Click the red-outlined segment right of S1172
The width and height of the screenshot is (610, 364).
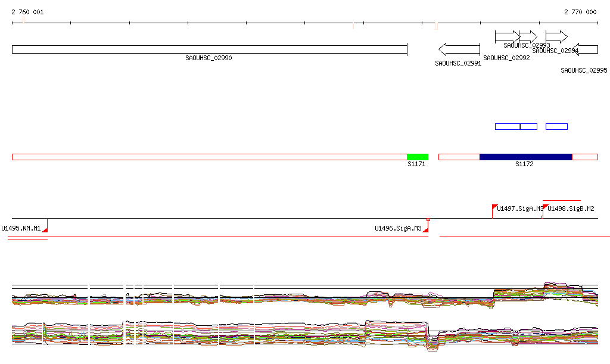coord(585,157)
